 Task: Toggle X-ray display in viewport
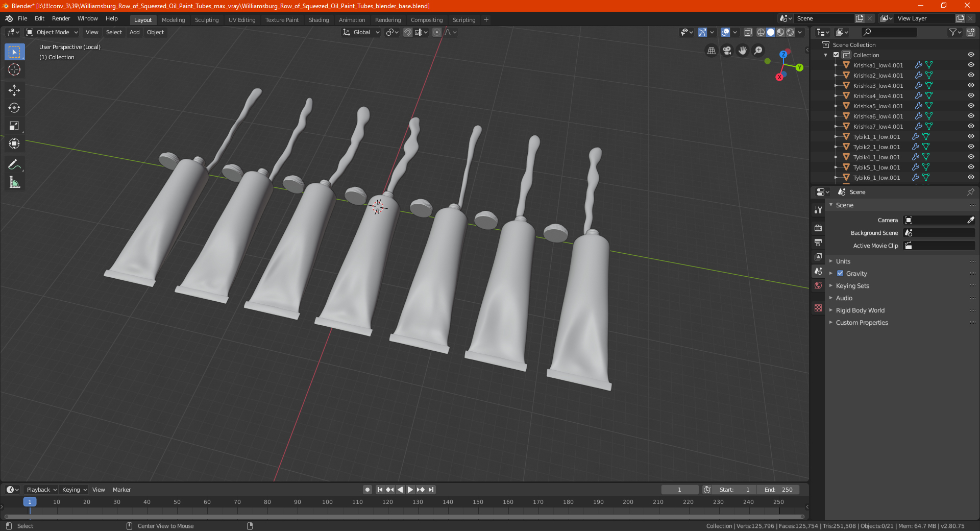(x=748, y=32)
